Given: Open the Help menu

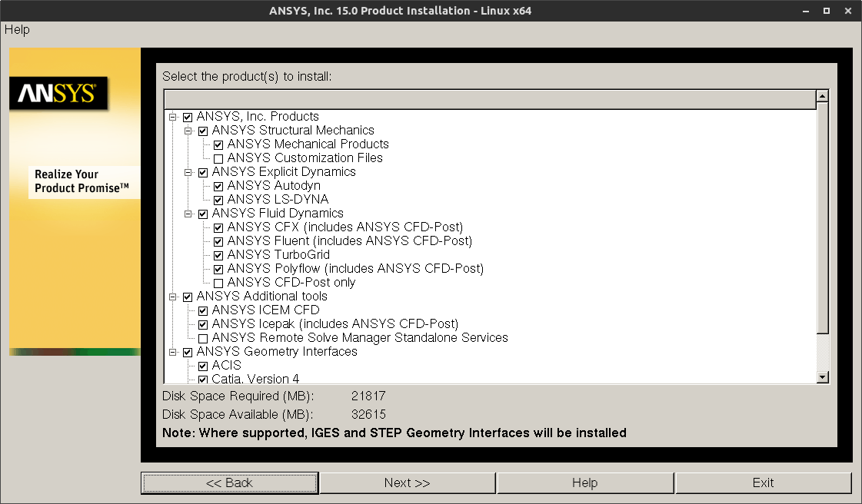Looking at the screenshot, I should point(17,30).
